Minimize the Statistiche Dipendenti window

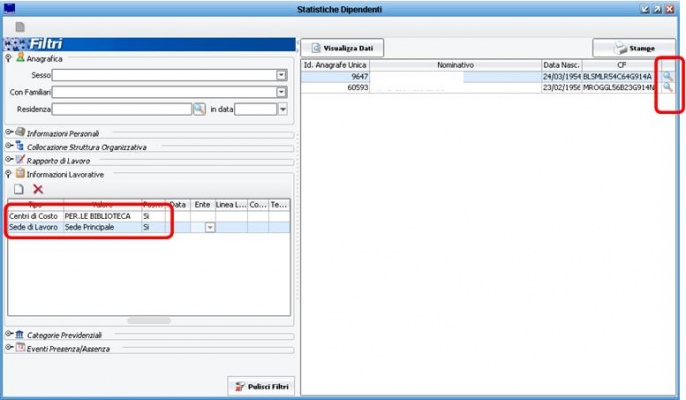[645, 9]
